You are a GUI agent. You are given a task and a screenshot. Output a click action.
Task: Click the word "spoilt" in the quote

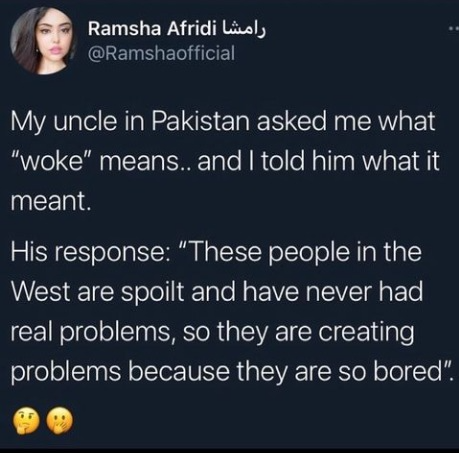152,293
